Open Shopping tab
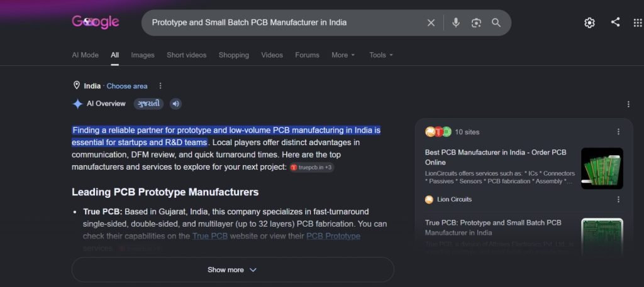 pyautogui.click(x=234, y=55)
